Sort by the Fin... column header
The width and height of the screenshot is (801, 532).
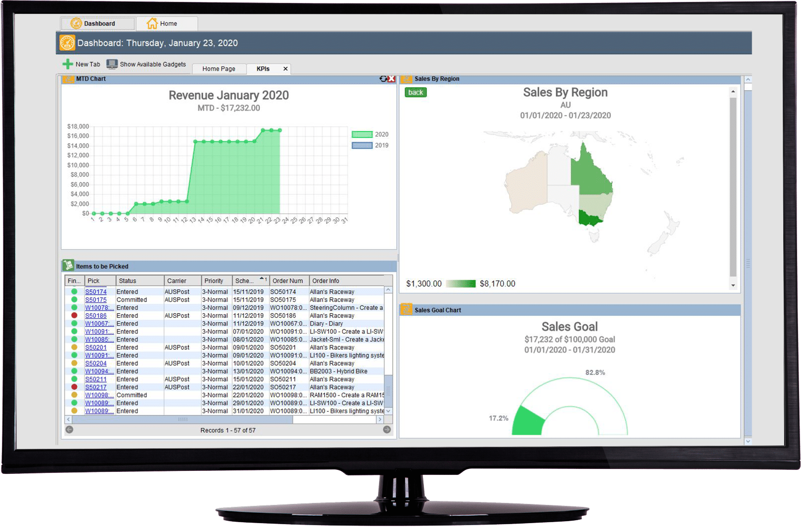click(74, 281)
